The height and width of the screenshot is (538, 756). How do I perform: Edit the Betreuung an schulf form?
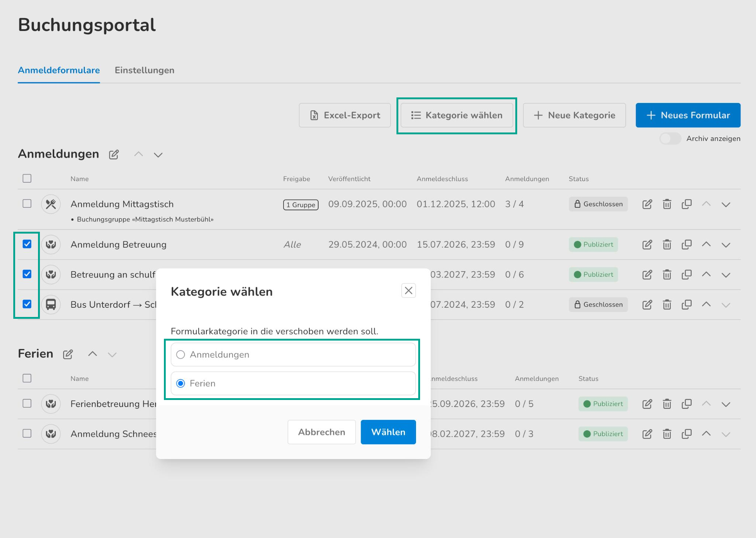647,275
